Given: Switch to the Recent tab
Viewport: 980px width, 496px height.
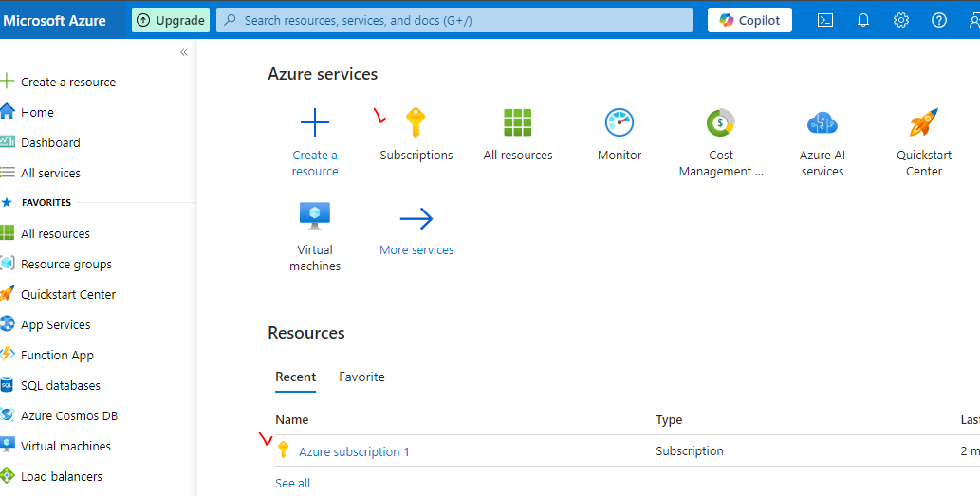Looking at the screenshot, I should (x=296, y=377).
